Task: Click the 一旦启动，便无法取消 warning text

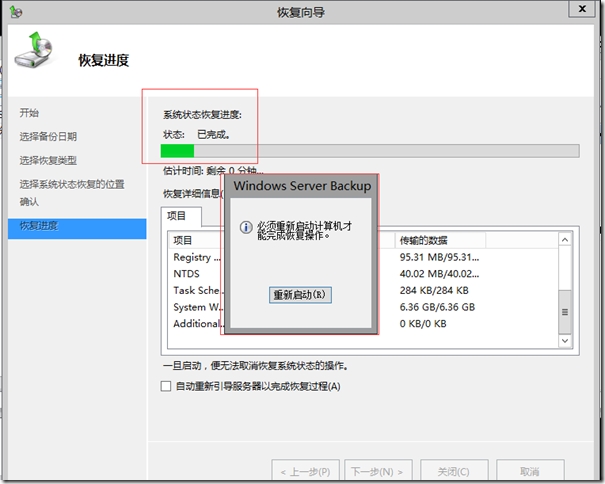Action: point(255,366)
